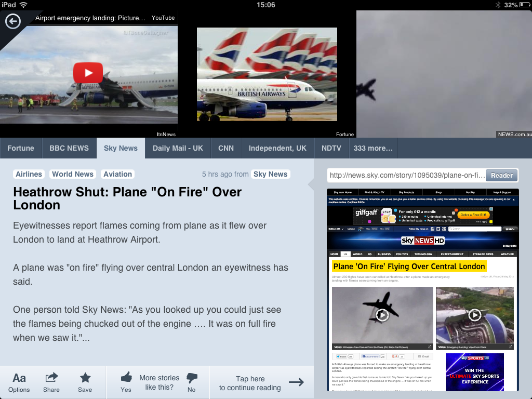This screenshot has height=399, width=532.
Task: Tap the Sky page search field
Action: [475, 229]
